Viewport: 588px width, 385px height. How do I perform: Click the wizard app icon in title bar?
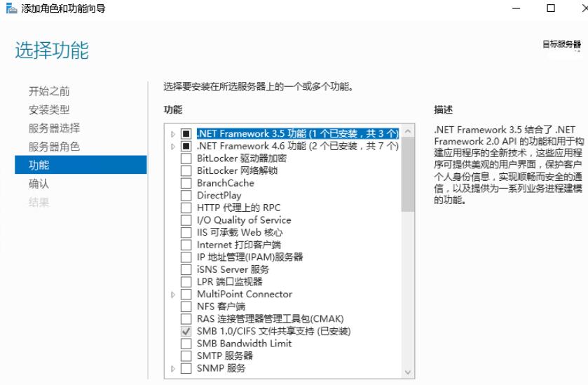click(x=12, y=8)
